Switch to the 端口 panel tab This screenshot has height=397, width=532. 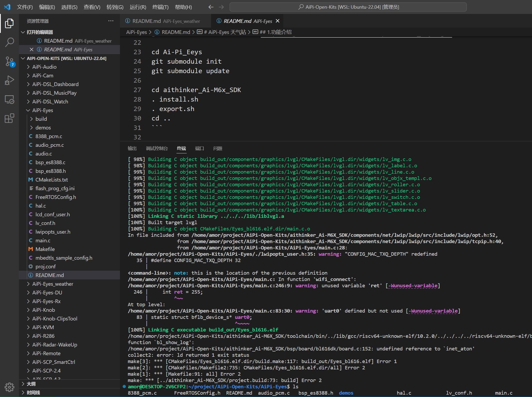pyautogui.click(x=200, y=148)
